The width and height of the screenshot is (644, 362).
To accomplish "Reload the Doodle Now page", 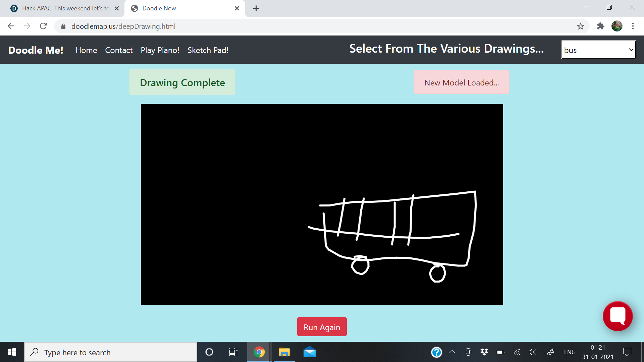I will click(43, 26).
